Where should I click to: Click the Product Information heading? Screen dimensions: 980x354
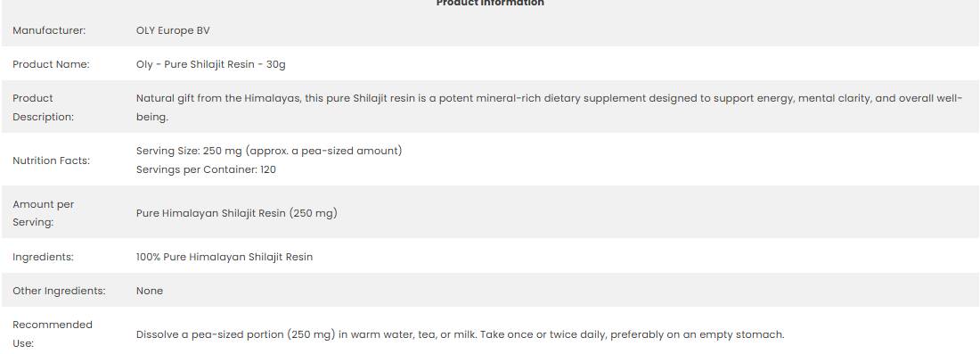point(490,4)
